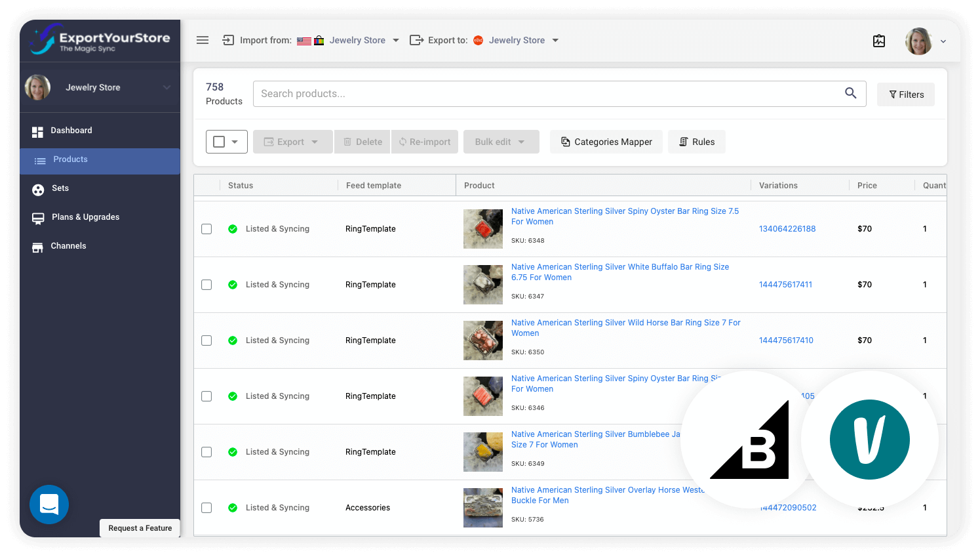Open Spiny Oyster Bar Ring Size 7.5 link
This screenshot has width=980, height=557.
pyautogui.click(x=625, y=217)
